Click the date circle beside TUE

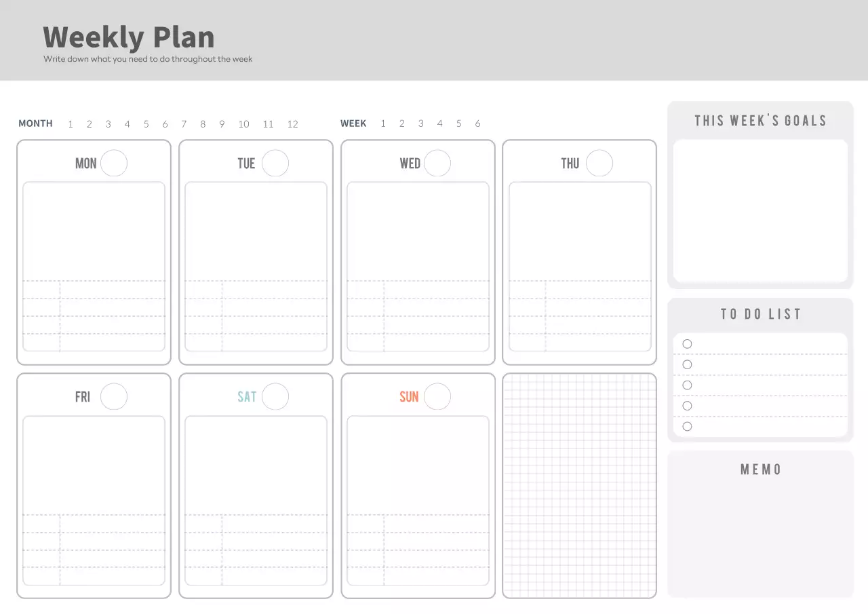(x=275, y=164)
